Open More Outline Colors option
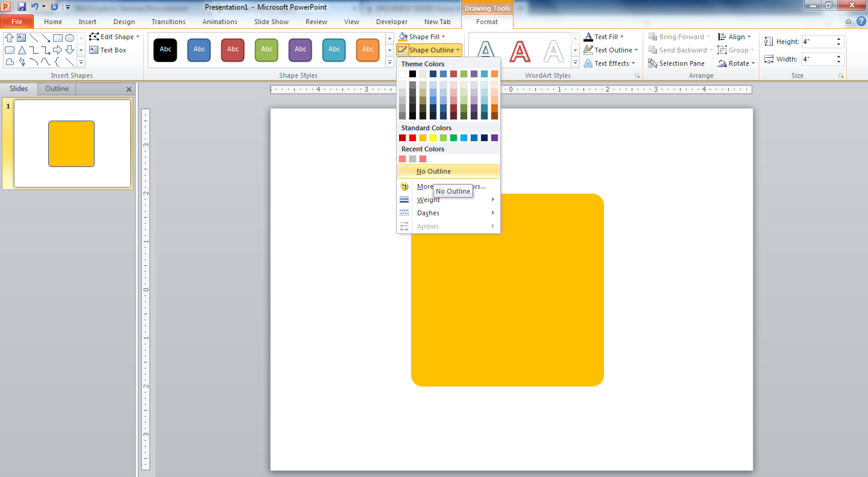Screen dimensions: 868x477 449,186
